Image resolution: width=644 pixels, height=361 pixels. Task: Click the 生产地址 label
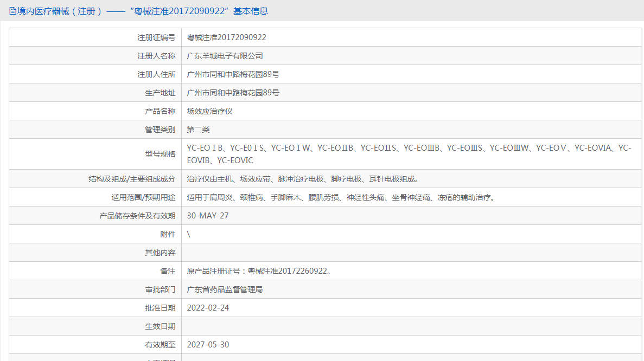pos(160,93)
